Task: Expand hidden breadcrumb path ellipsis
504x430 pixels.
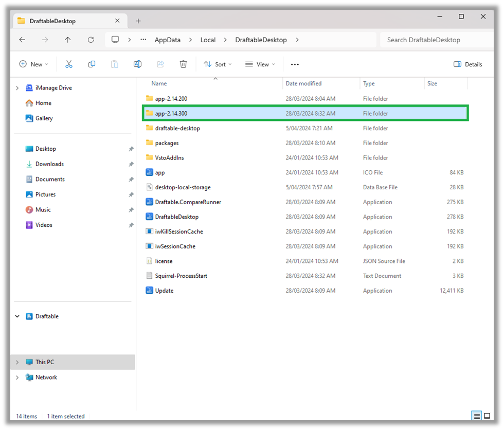Action: point(143,40)
